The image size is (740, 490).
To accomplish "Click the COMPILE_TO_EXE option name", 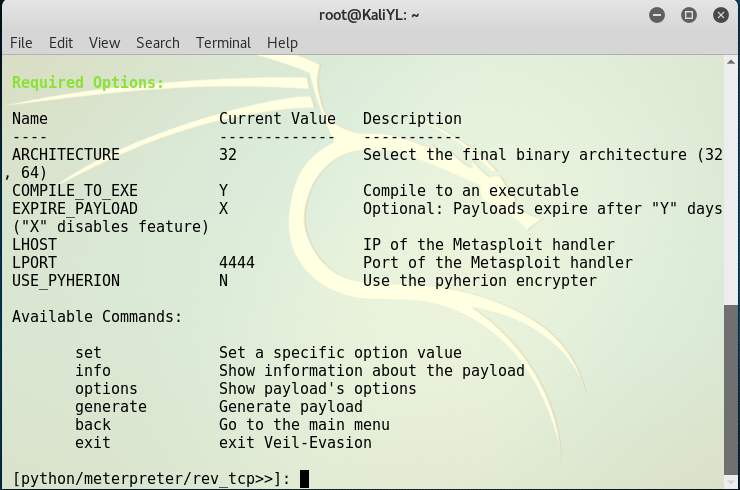I will (x=75, y=191).
